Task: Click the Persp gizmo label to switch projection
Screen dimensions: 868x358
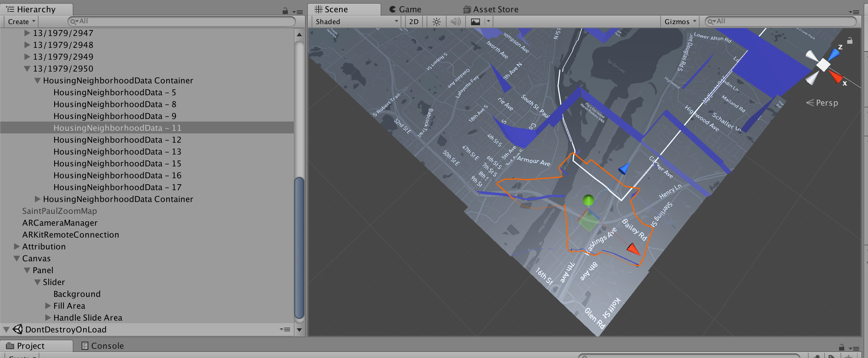Action: tap(826, 103)
